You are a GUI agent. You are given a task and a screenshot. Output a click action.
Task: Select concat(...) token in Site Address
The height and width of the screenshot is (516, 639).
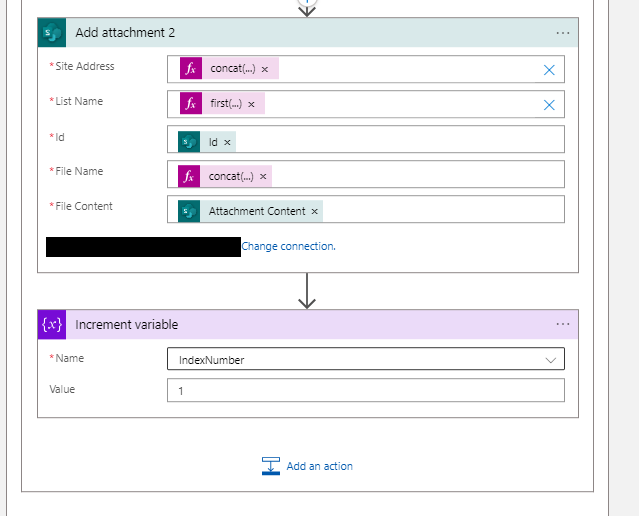pyautogui.click(x=229, y=68)
